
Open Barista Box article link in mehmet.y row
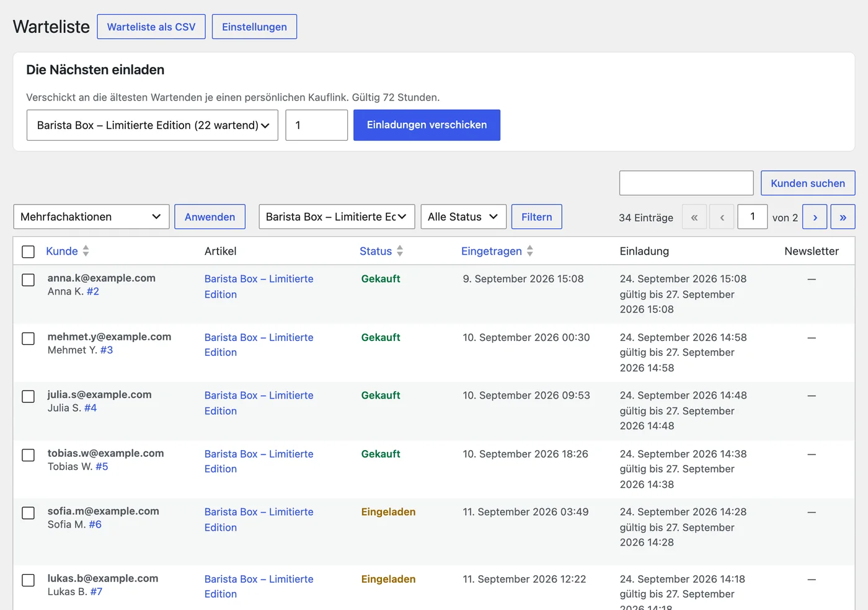(x=259, y=345)
